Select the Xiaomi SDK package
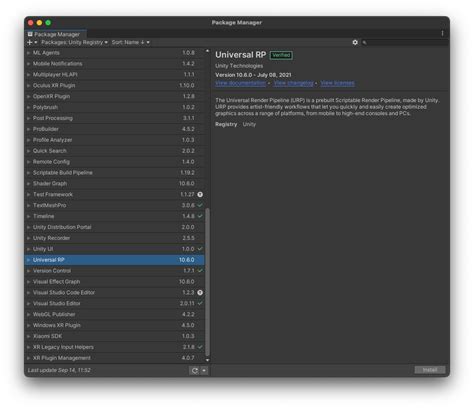Image resolution: width=474 pixels, height=409 pixels. (115, 336)
